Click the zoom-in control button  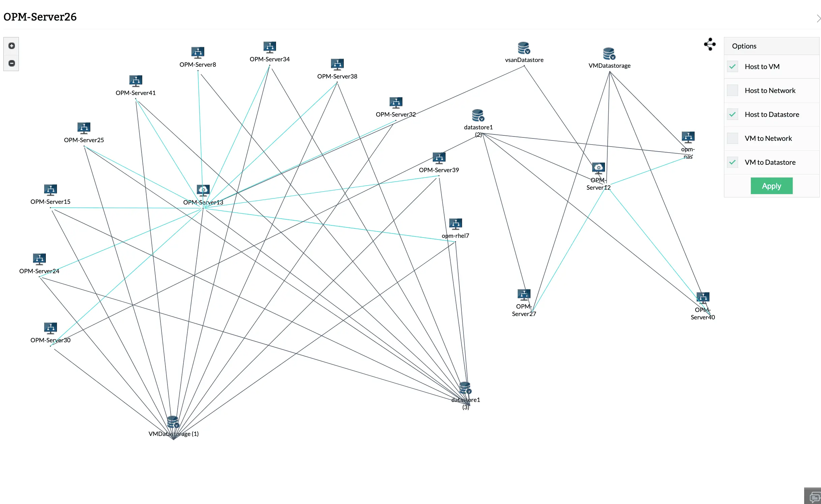(11, 45)
